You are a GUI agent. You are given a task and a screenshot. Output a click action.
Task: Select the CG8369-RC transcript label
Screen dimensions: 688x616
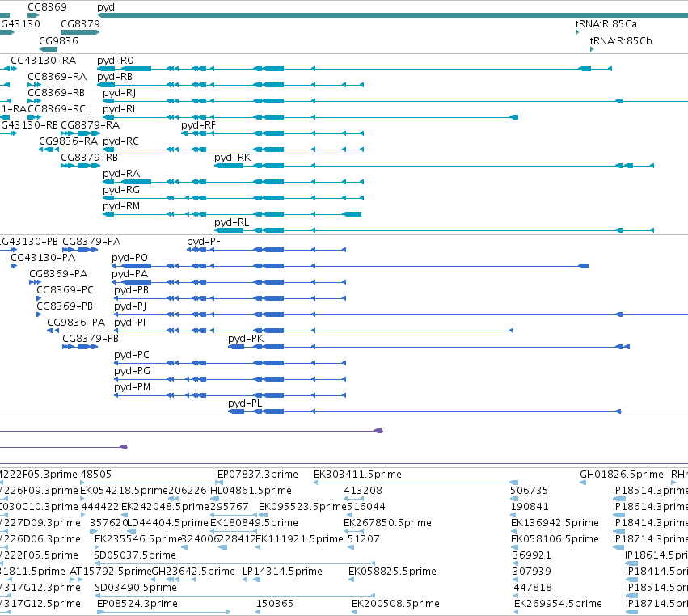(x=57, y=109)
